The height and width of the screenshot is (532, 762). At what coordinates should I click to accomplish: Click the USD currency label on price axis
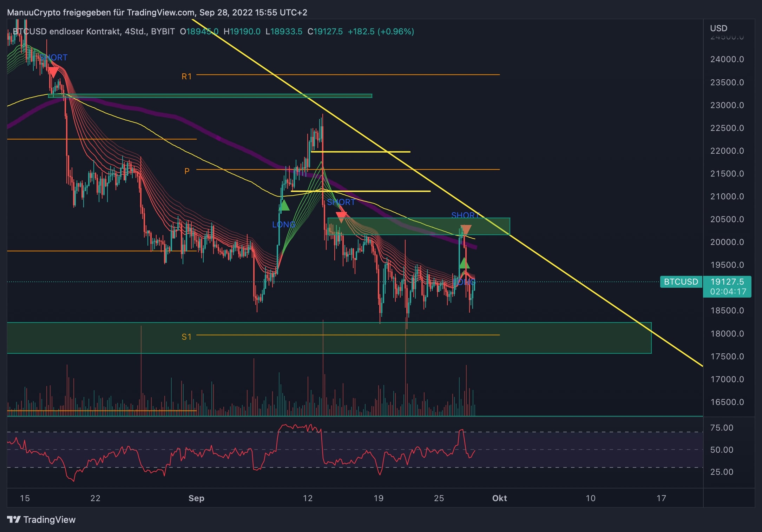tap(718, 28)
